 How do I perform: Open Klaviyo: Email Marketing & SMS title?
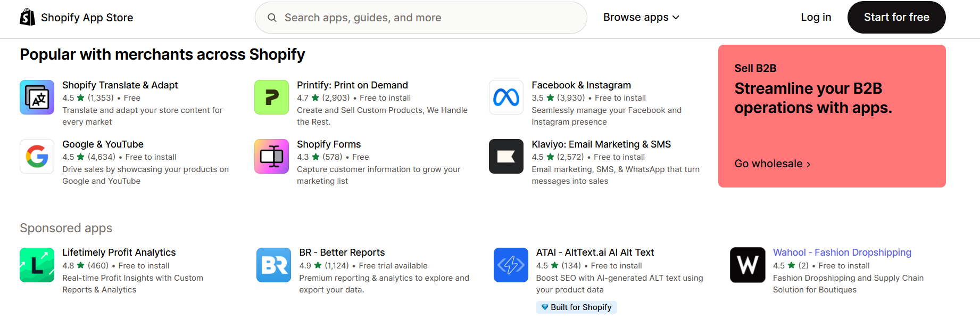601,144
